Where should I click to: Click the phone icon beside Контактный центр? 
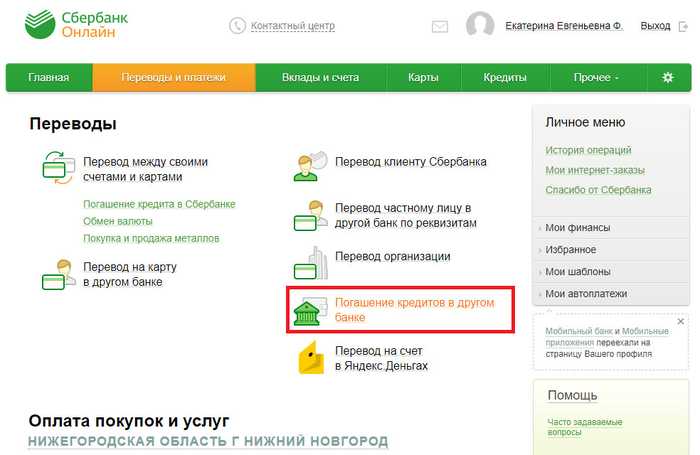click(x=237, y=25)
